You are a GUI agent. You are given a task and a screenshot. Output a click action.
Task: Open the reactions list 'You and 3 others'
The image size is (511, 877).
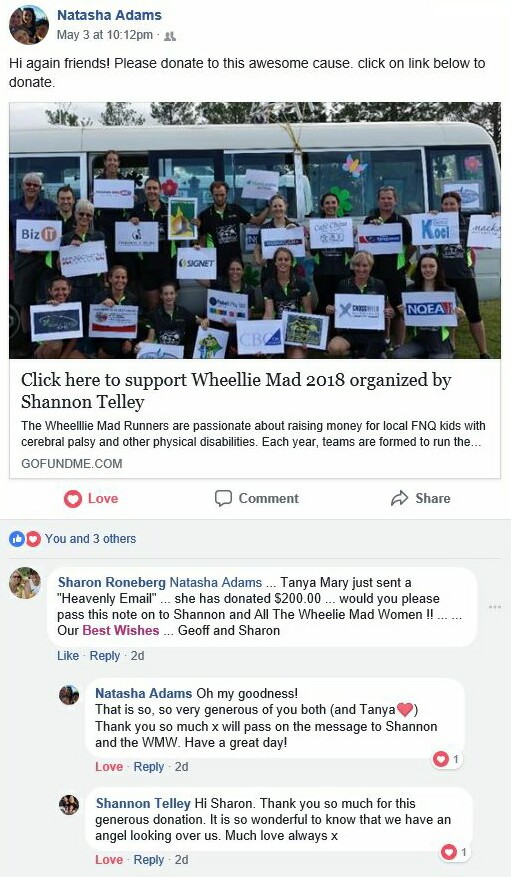(91, 539)
